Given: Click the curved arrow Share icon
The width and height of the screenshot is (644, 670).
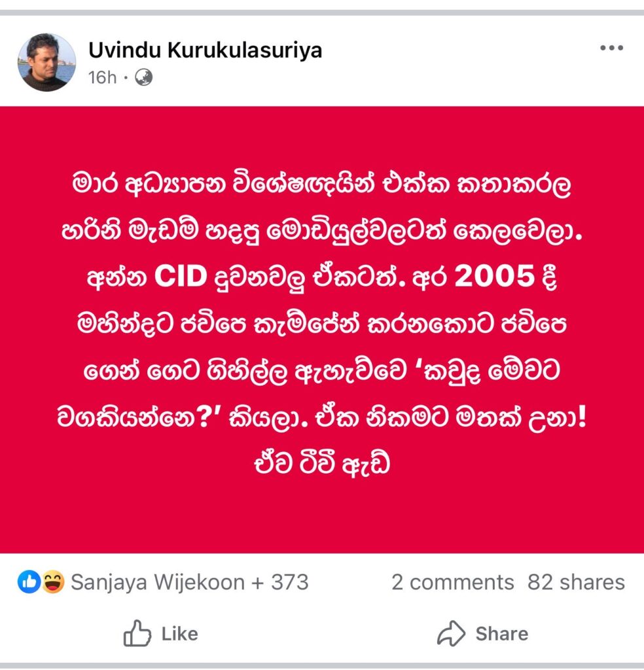Looking at the screenshot, I should click(451, 633).
